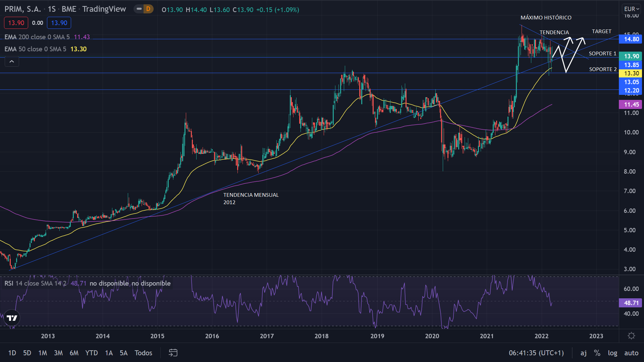Select the TENDENCIA MENSUAL 2012 annotation
644x362 pixels.
pos(251,198)
